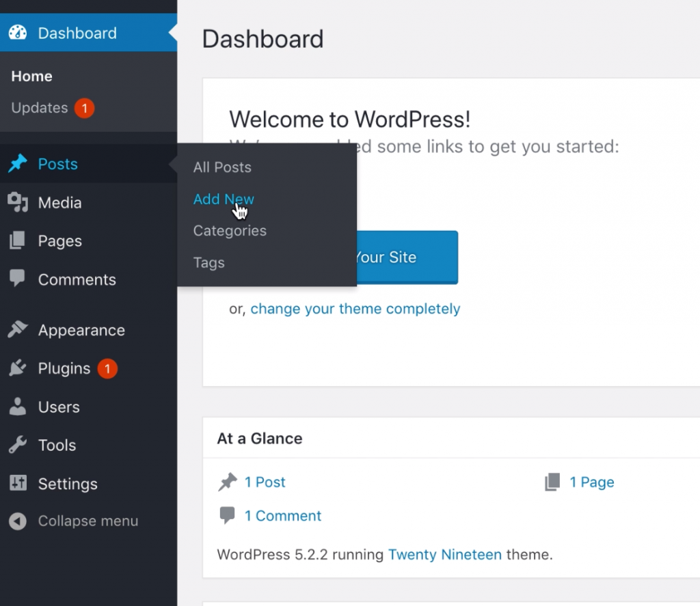Screen dimensions: 700x606
Task: Choose Categories from the Posts submenu
Action: (x=230, y=230)
